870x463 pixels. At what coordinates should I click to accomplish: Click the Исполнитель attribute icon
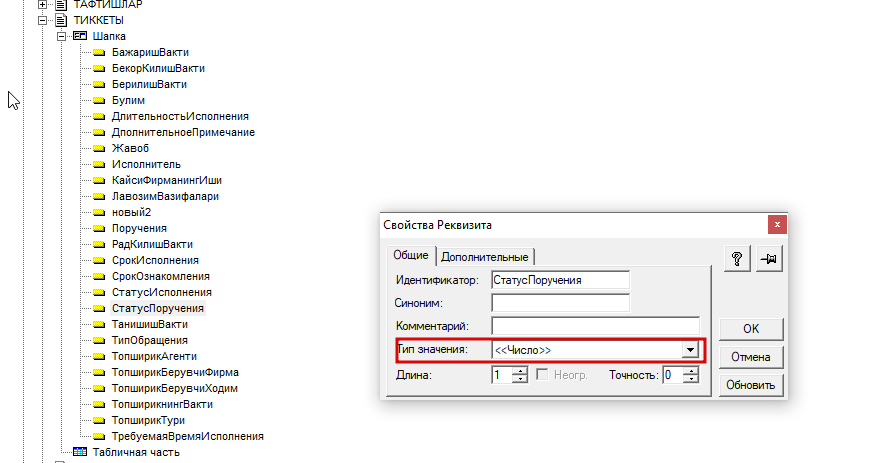click(x=99, y=164)
